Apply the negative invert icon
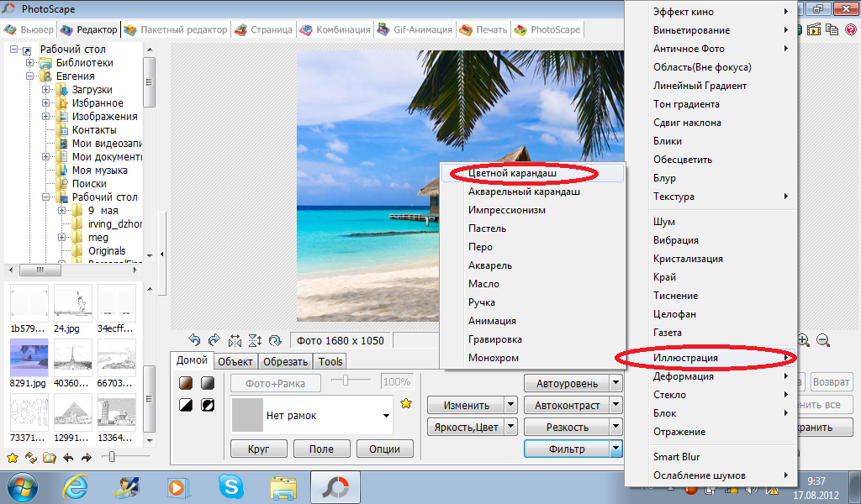This screenshot has width=861, height=504. [x=208, y=405]
